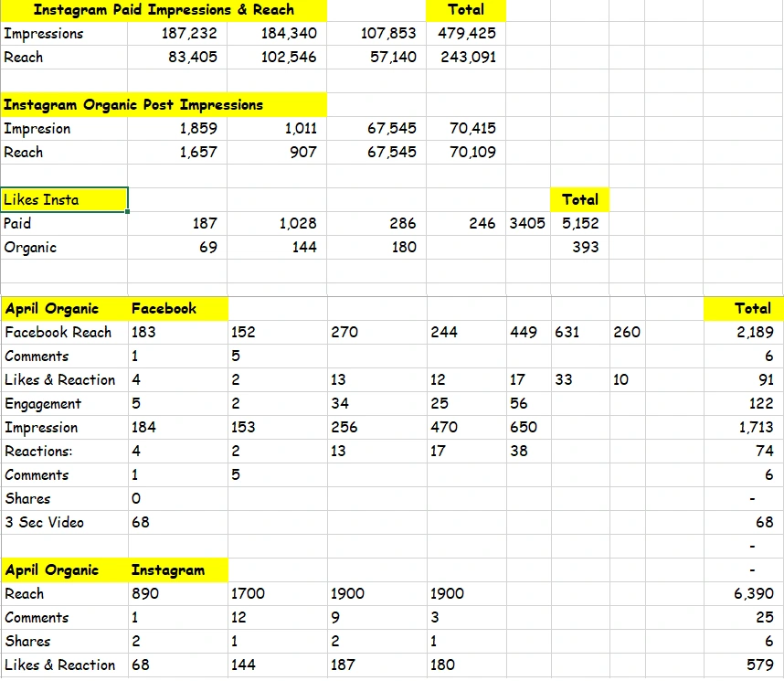The width and height of the screenshot is (784, 681).
Task: Click Facebook Reach value 183
Action: 178,332
